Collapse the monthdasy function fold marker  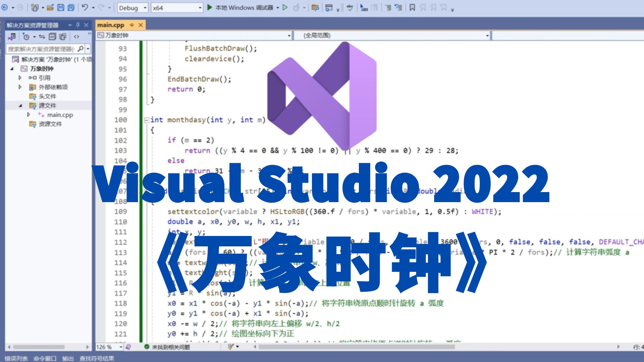147,120
